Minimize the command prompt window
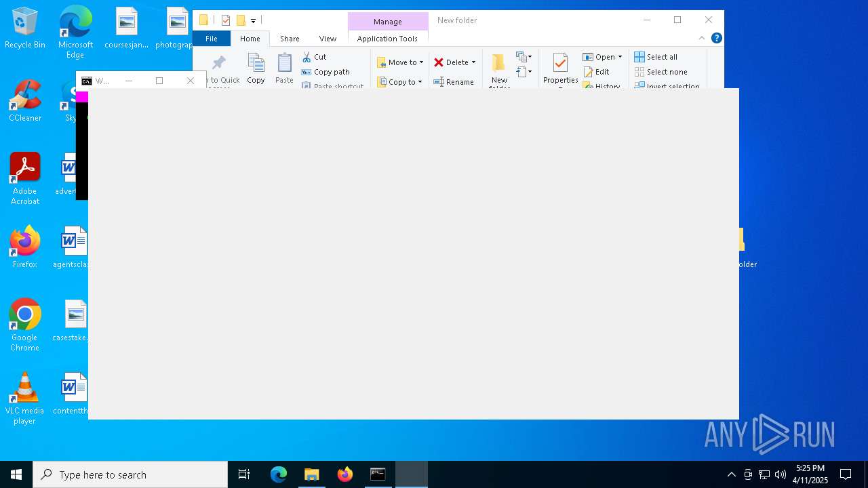Viewport: 868px width, 488px height. (129, 81)
